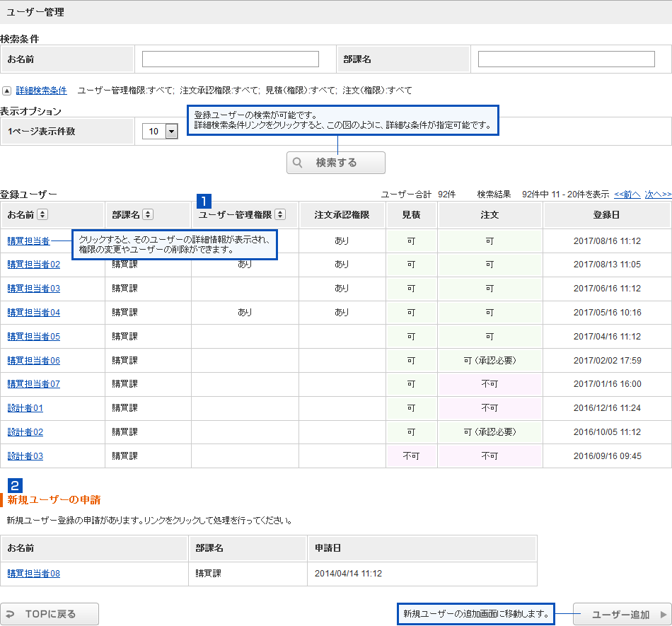Open user 購買担当者06 details
This screenshot has width=672, height=626.
tap(34, 360)
